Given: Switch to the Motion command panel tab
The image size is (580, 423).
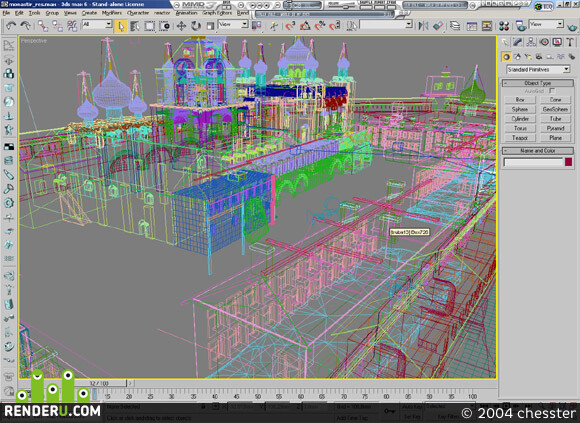Looking at the screenshot, I should (544, 42).
